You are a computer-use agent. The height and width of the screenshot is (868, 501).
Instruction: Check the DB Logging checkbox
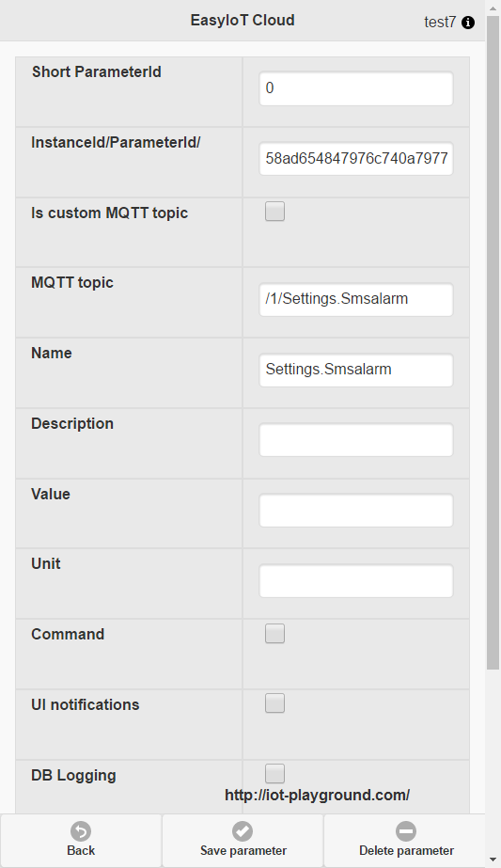[x=274, y=773]
